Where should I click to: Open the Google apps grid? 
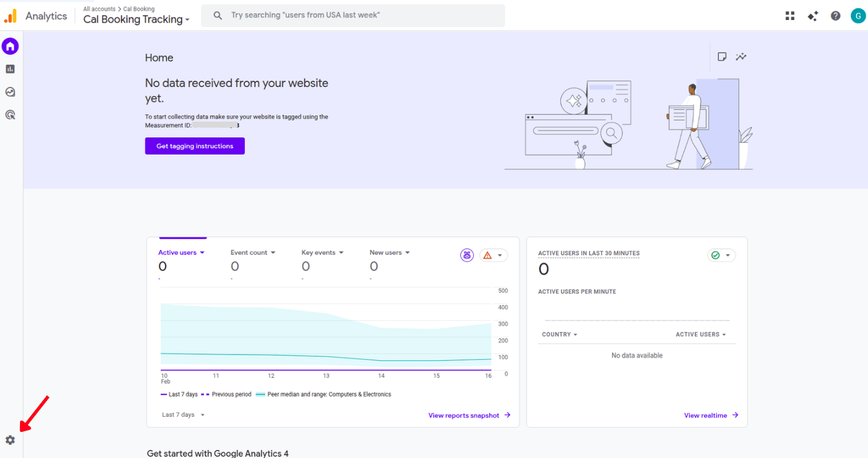[790, 16]
